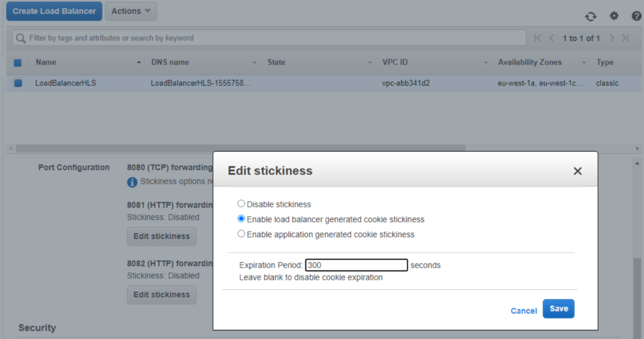Close the Edit stickiness dialog
Viewport: 644px width, 339px height.
pyautogui.click(x=577, y=171)
